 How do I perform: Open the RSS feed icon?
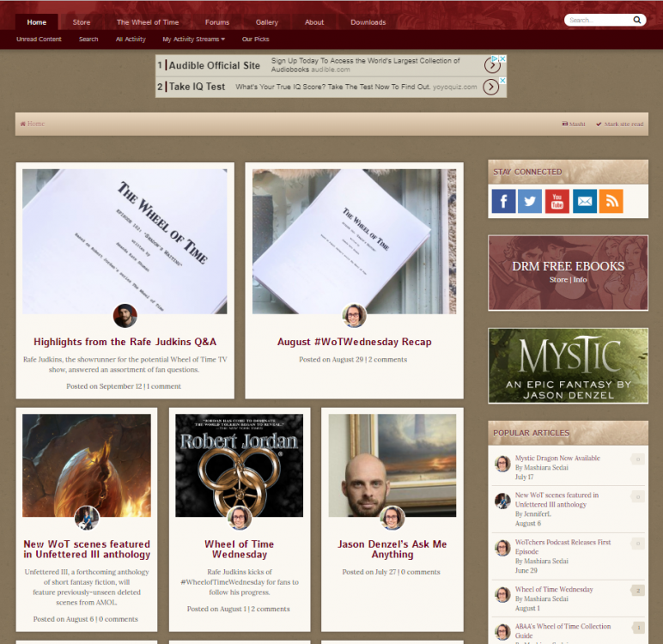(611, 201)
